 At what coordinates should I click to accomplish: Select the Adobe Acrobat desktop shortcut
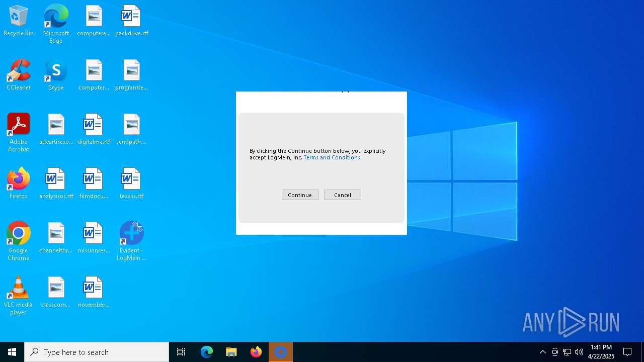click(19, 133)
